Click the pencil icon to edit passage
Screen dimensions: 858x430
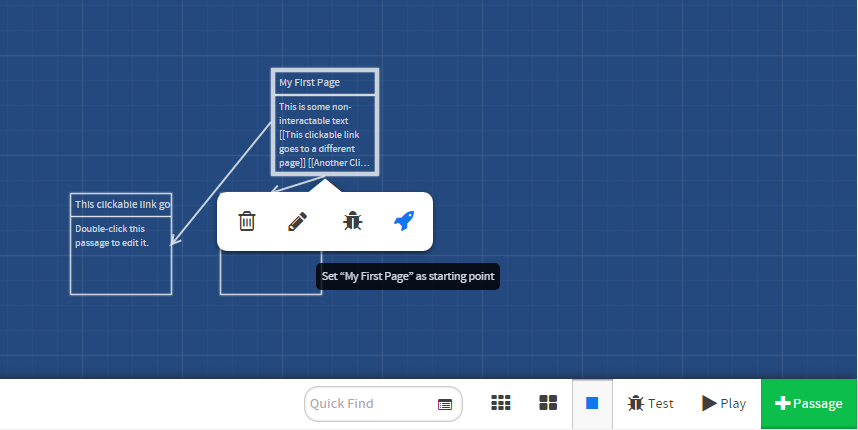pos(297,221)
